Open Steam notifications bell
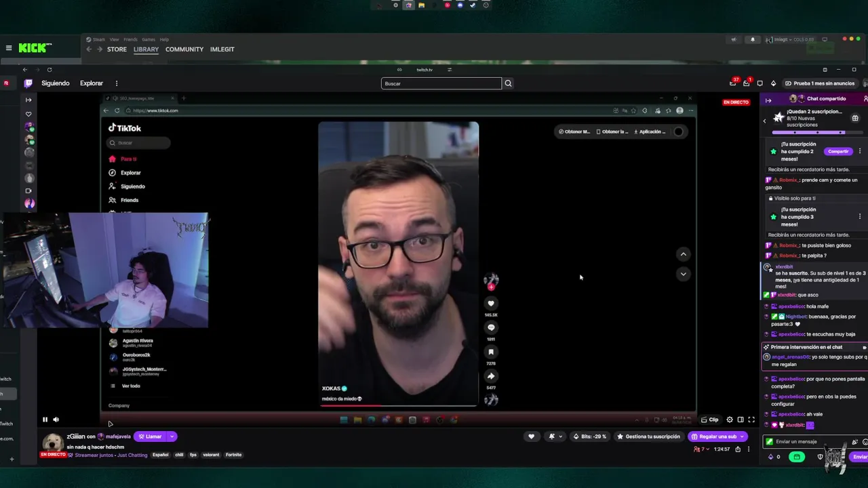Image resolution: width=868 pixels, height=488 pixels. [x=752, y=39]
